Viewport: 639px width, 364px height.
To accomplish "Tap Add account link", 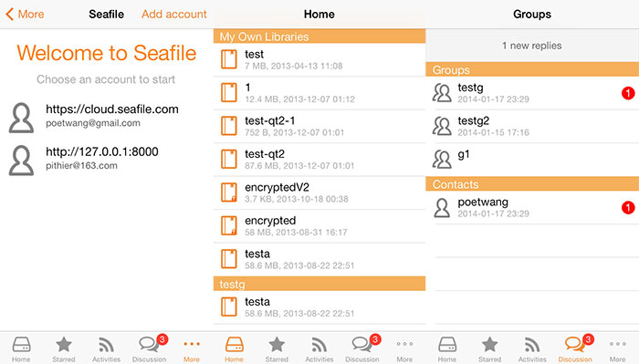I will click(174, 15).
